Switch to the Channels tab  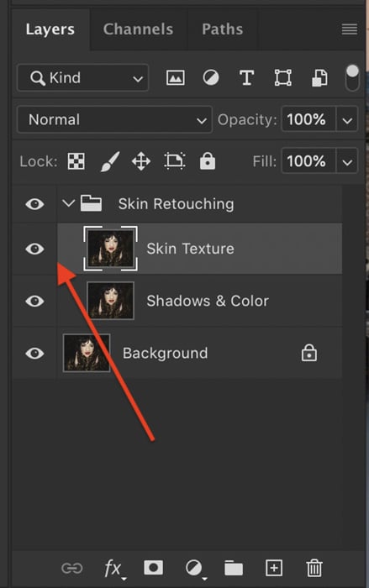click(138, 29)
